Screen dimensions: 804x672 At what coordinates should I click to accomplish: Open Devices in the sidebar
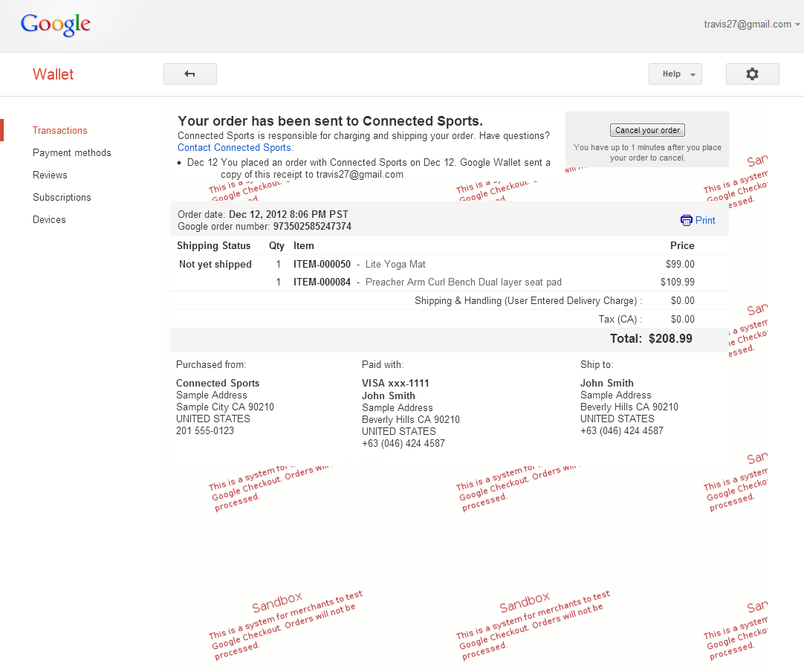tap(49, 220)
